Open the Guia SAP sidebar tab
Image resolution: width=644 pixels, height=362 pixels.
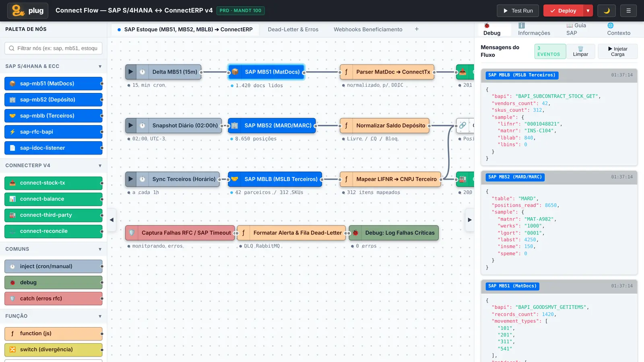576,29
